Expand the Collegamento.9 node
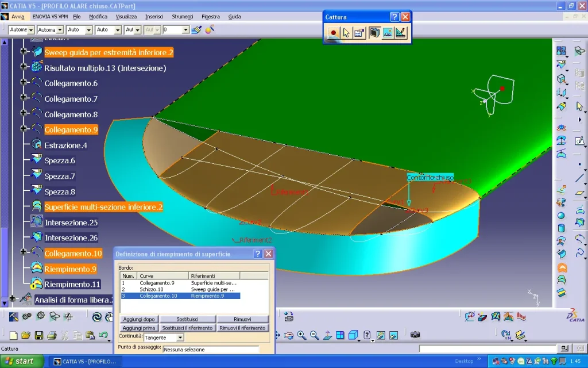 [x=23, y=128]
